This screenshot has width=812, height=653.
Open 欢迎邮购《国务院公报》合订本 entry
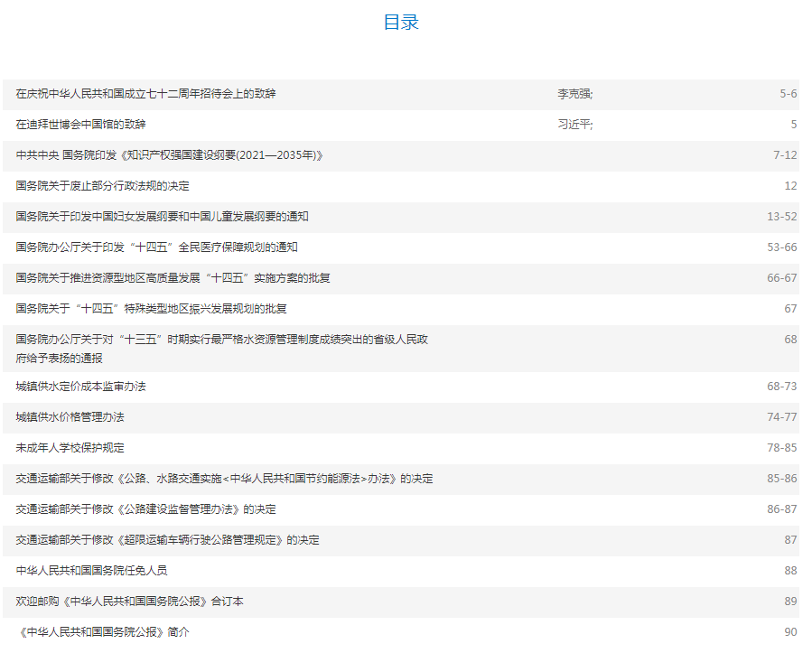click(129, 602)
